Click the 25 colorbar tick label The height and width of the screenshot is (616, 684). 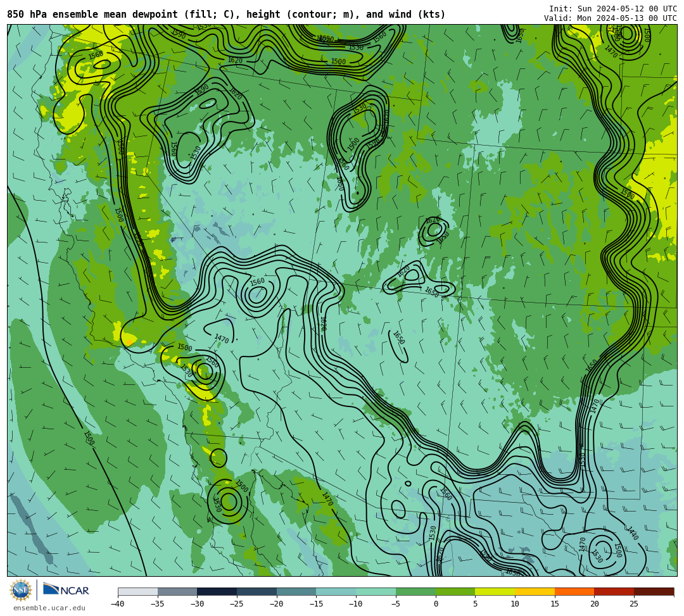pos(634,604)
